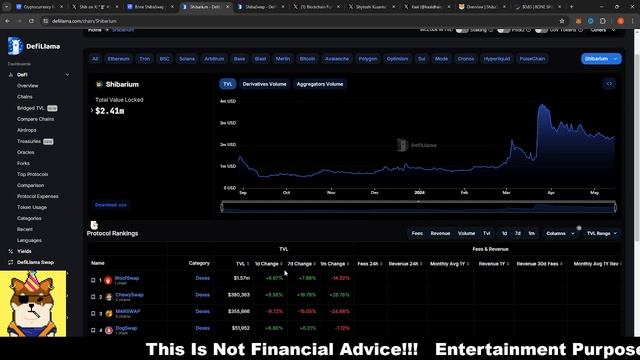Switch to the ShibaSwap browser tab
Screen dimensions: 640x360
coord(261,7)
